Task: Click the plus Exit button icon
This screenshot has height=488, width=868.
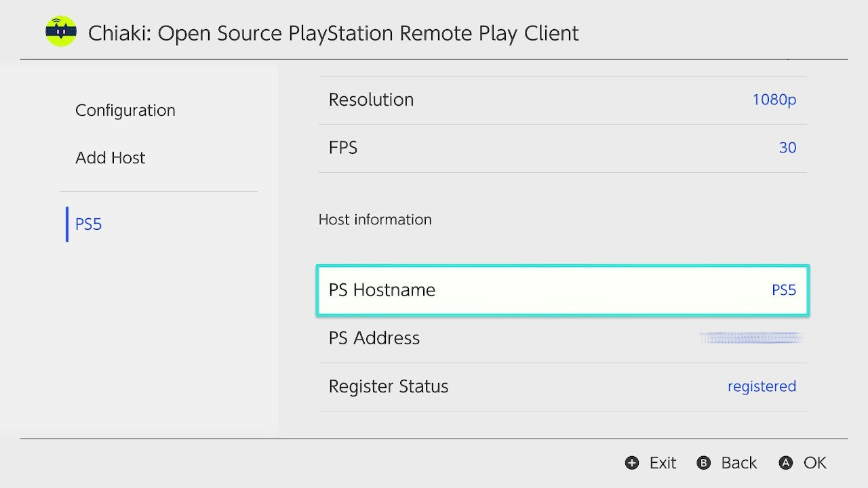Action: (632, 463)
